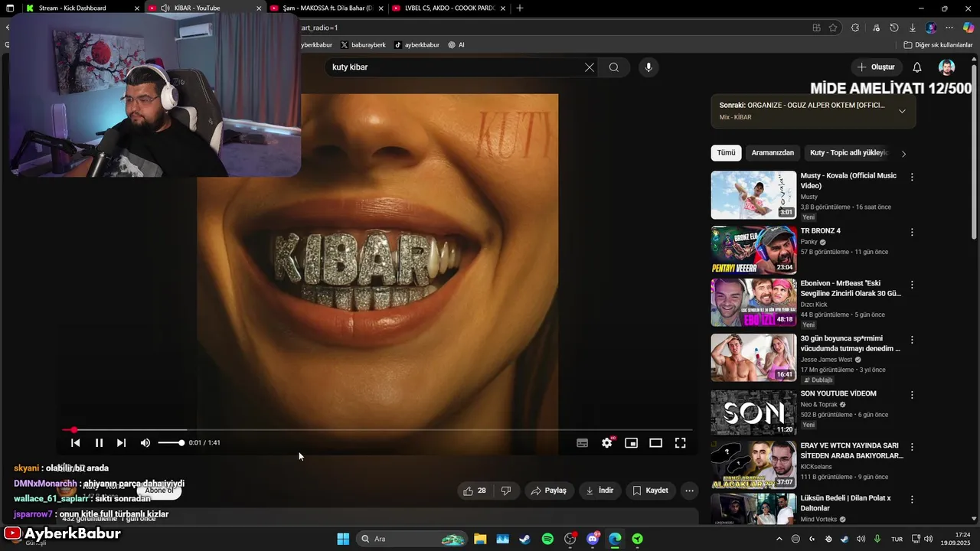The image size is (980, 551).
Task: Open a new browser tab
Action: tap(520, 8)
